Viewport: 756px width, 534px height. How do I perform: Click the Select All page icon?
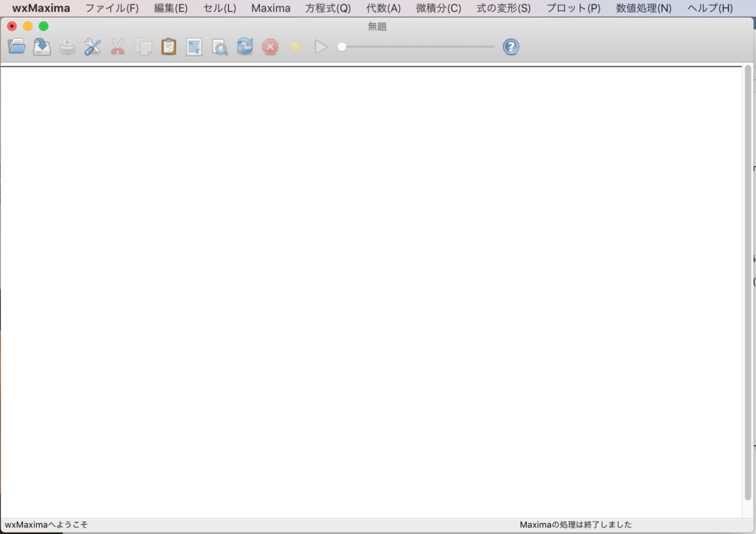tap(194, 47)
